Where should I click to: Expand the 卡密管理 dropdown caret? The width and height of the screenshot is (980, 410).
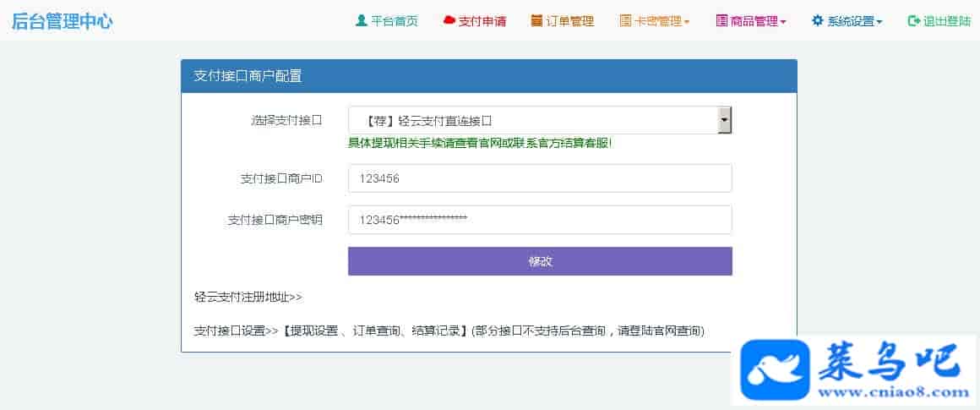pos(687,22)
